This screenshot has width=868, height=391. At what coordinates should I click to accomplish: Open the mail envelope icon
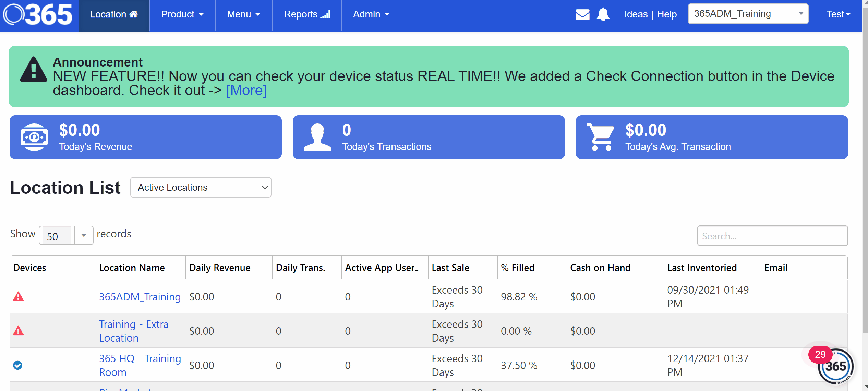[x=582, y=15]
